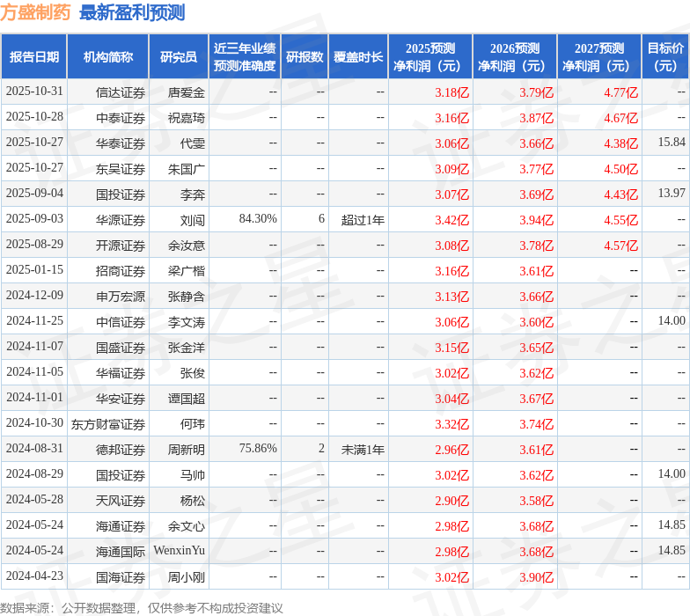Click 海通国际 institution cell
Image resolution: width=690 pixels, height=616 pixels.
tap(121, 552)
